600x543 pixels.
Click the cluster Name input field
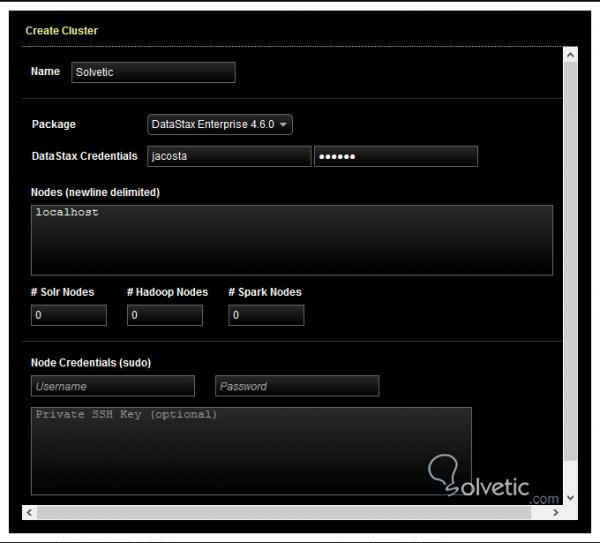pos(153,72)
